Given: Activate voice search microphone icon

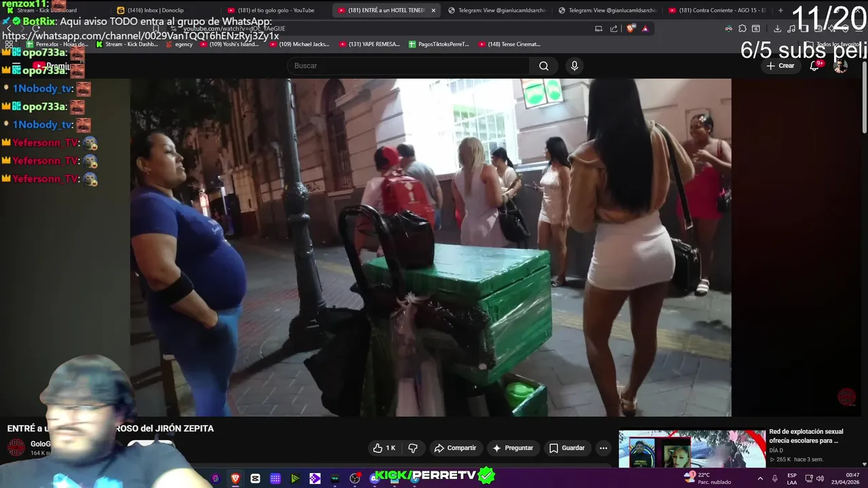Looking at the screenshot, I should 574,66.
